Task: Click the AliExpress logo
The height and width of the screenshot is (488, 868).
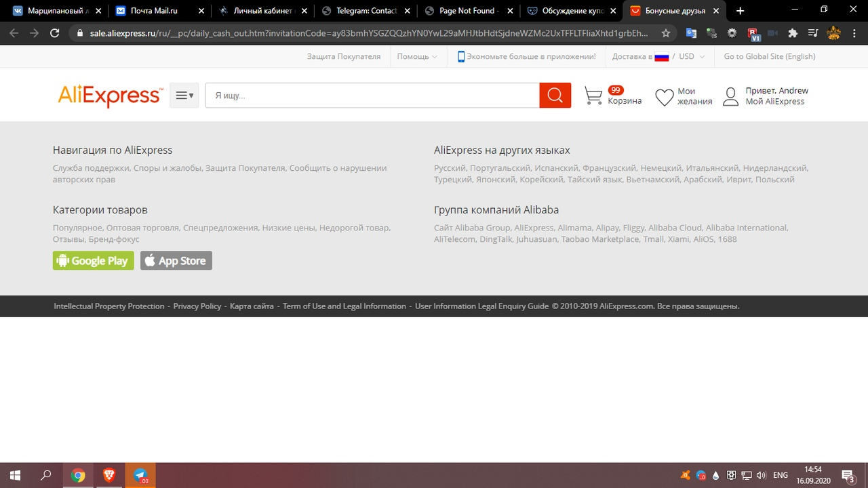Action: pos(110,96)
